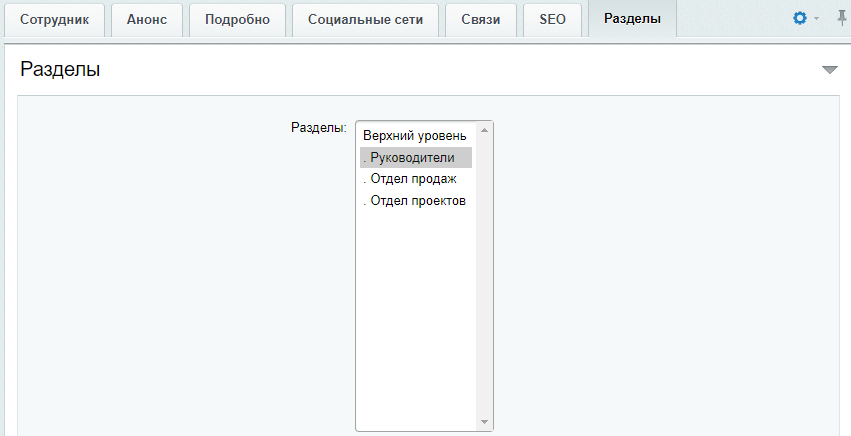Select the Социальные сети tab
This screenshot has width=851, height=436.
click(x=365, y=20)
